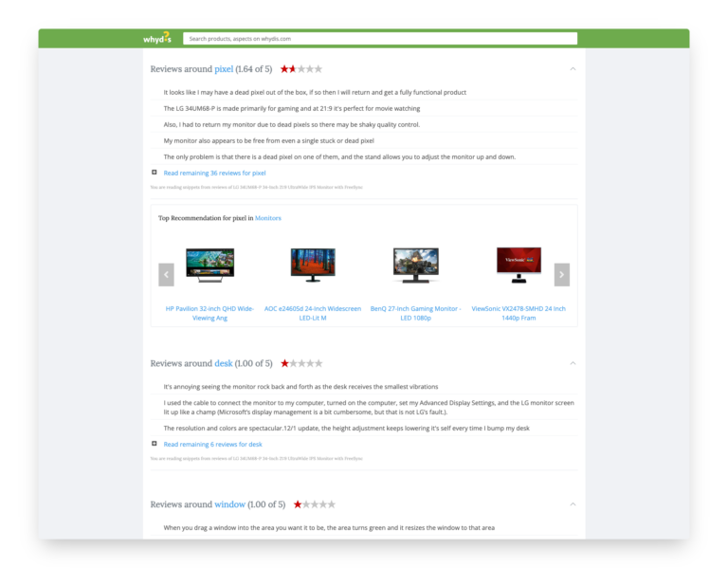Expand plus icon beside remaining pixel reviews
The image size is (728, 568).
tap(155, 173)
